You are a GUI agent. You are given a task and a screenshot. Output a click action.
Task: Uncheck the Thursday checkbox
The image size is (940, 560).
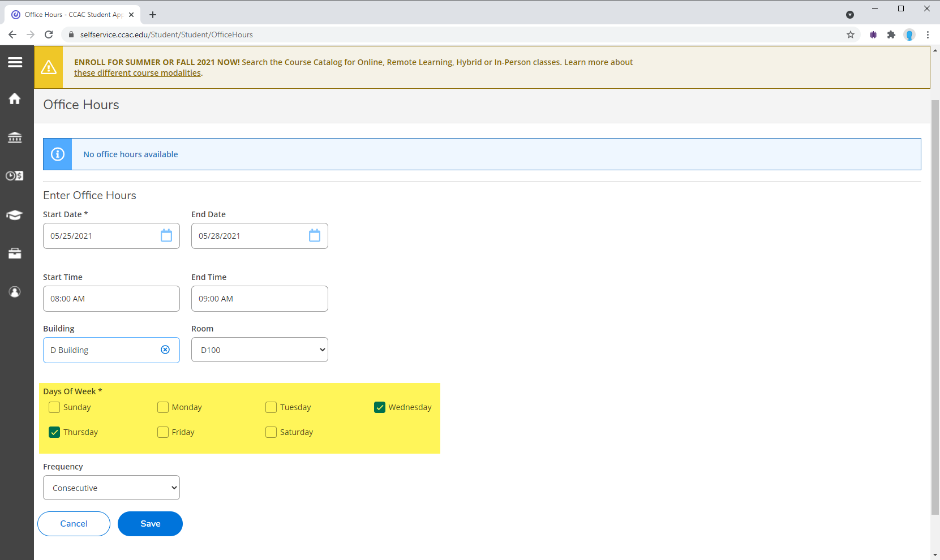[x=54, y=432]
